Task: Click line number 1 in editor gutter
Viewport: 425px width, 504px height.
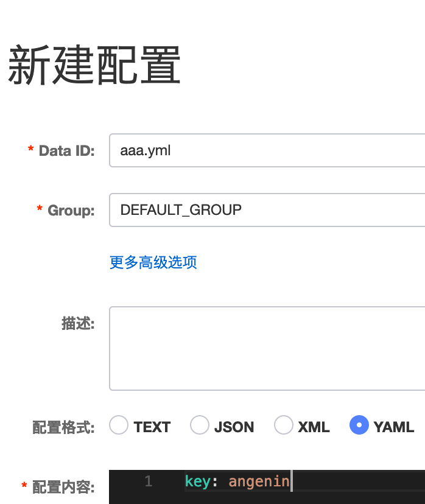Action: click(x=148, y=481)
